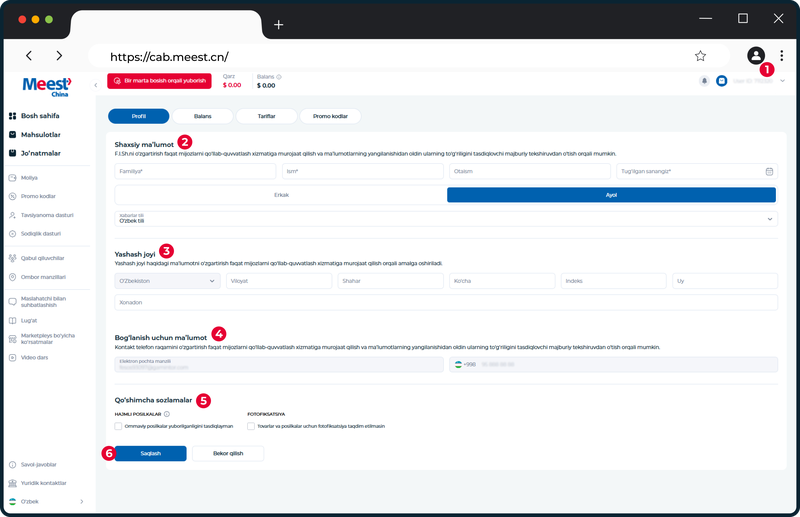The image size is (800, 517).
Task: Click the Bekor qilish button
Action: coord(228,453)
